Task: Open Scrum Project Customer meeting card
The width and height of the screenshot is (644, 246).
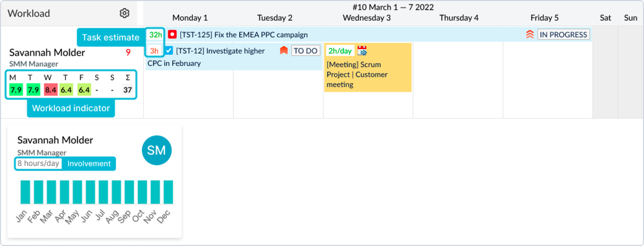Action: click(x=368, y=67)
